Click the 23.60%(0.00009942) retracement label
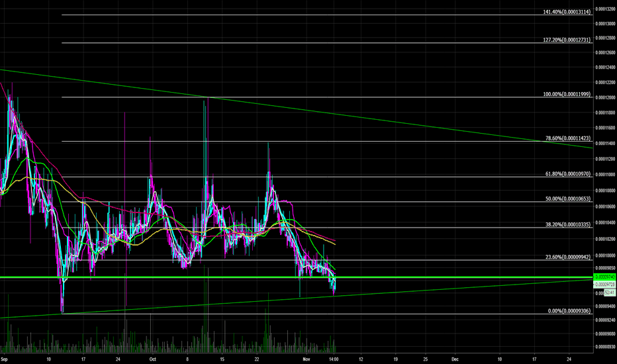 [568, 257]
